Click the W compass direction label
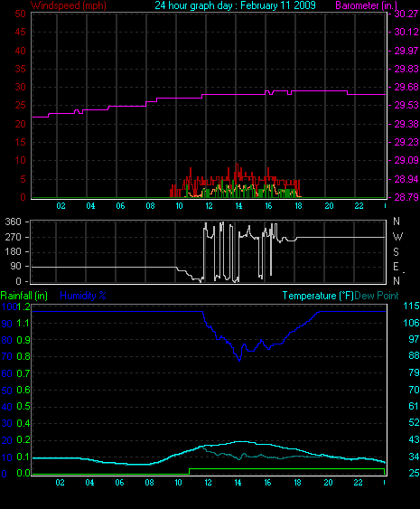420x509 pixels. (x=397, y=237)
